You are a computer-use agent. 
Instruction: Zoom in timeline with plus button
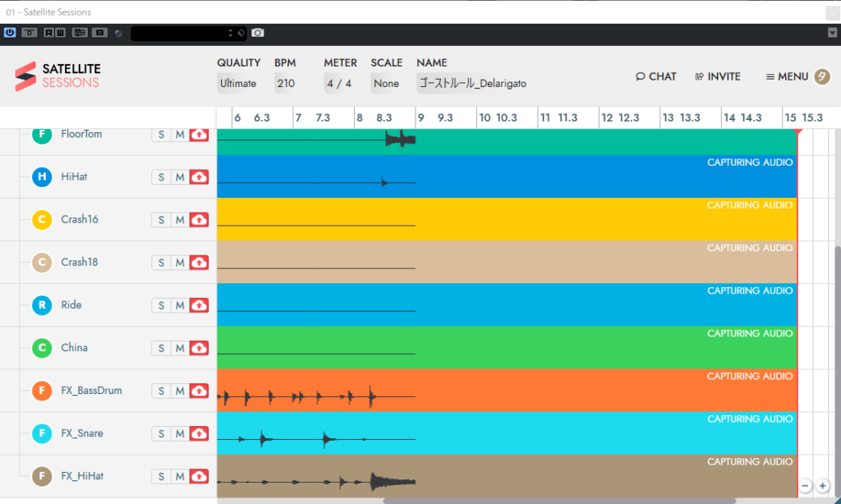click(822, 486)
